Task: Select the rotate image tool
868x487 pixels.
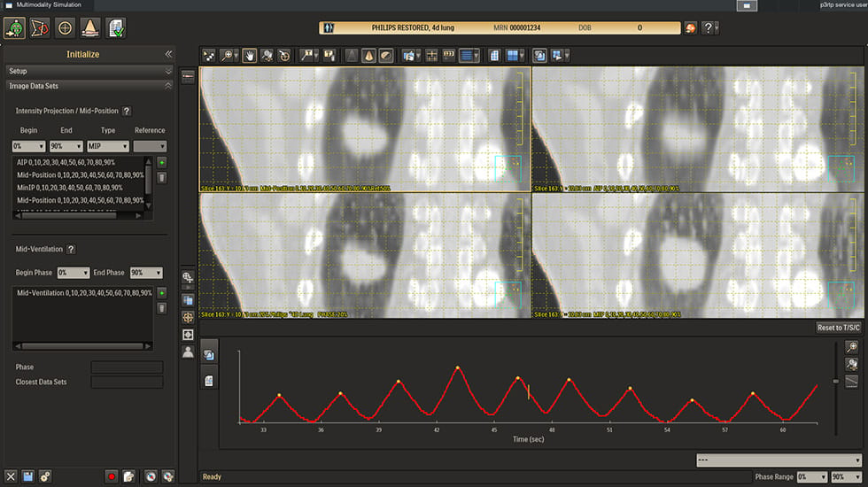Action: 284,55
